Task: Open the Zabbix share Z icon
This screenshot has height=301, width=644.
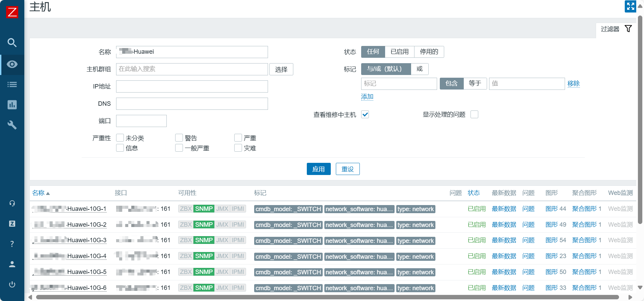Action: [12, 224]
